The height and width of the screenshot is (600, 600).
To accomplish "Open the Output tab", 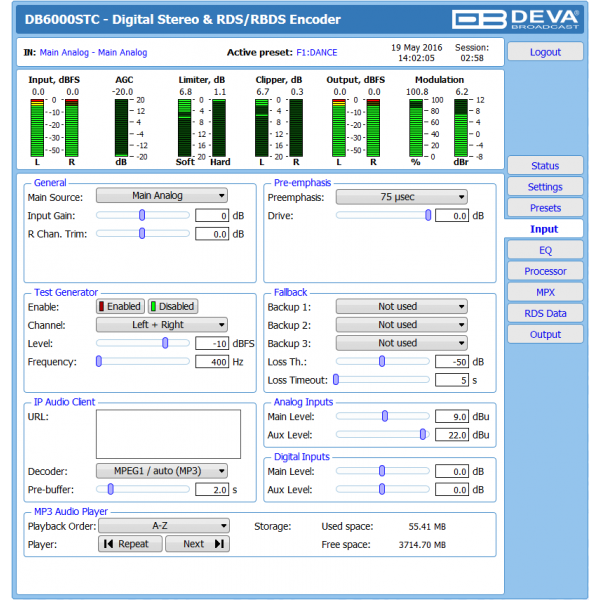I will [x=545, y=334].
